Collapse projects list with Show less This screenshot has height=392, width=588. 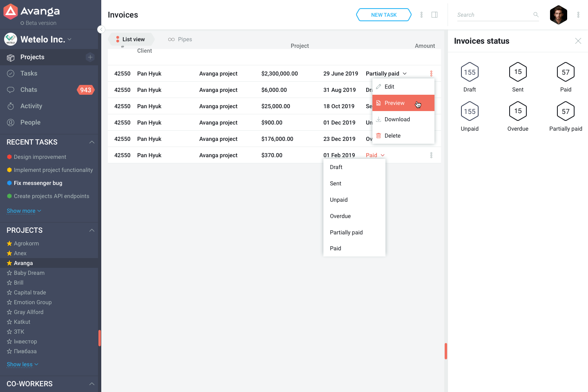(x=22, y=364)
